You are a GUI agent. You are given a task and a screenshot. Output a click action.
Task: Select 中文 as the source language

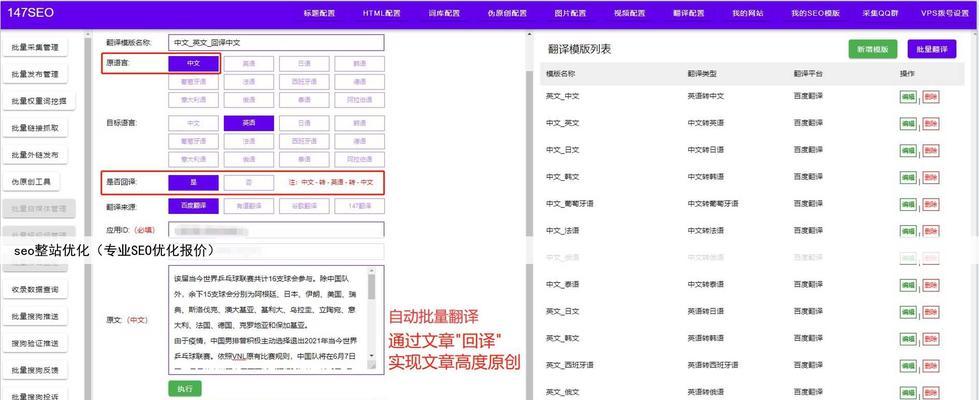(194, 63)
